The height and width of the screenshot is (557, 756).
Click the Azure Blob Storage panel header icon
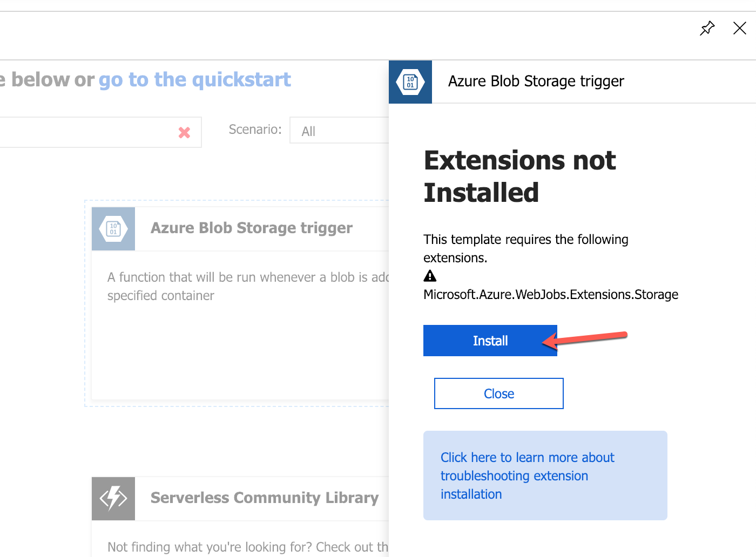[x=410, y=82]
